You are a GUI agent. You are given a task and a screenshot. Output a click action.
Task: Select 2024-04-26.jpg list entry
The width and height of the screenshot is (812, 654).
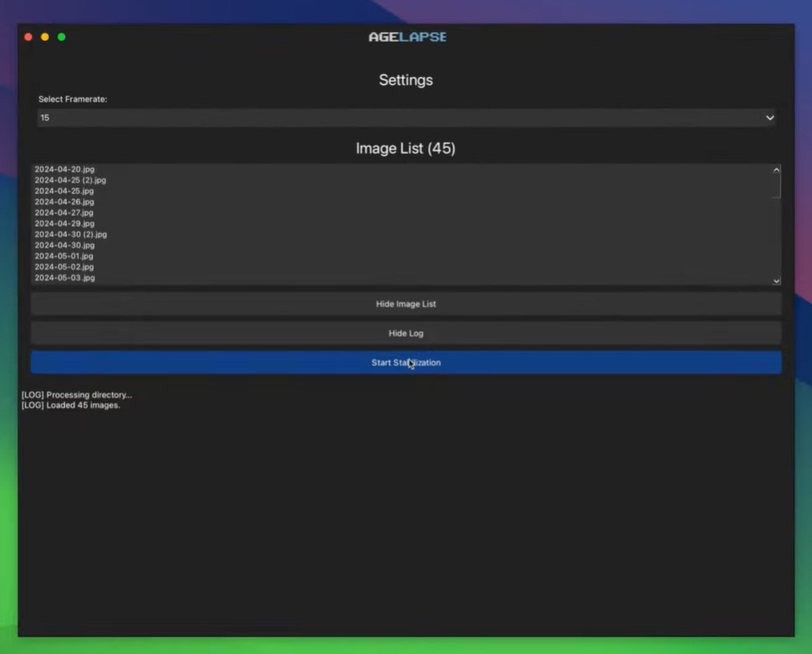64,202
